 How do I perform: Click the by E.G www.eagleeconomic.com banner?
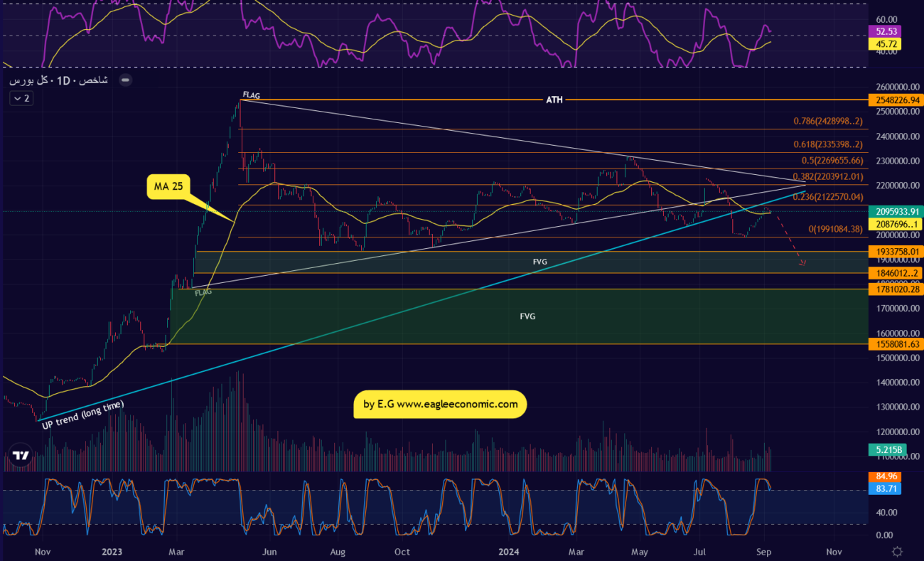pyautogui.click(x=441, y=404)
